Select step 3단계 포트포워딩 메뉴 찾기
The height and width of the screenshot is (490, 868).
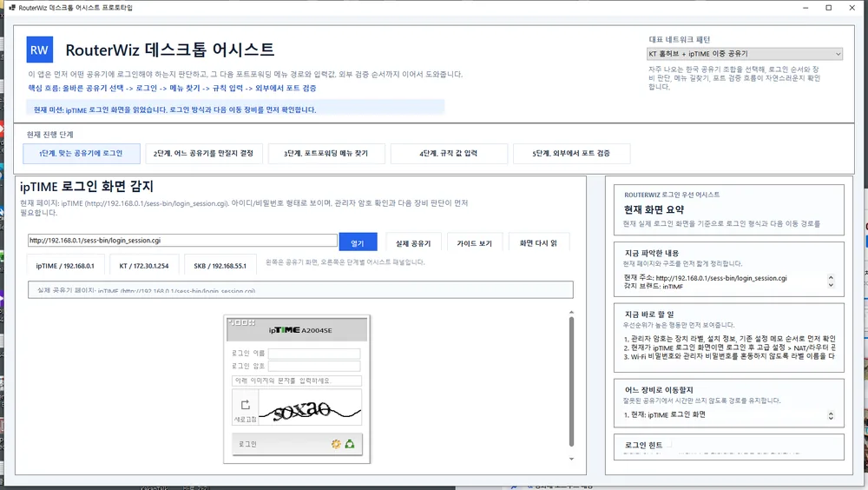[326, 154]
